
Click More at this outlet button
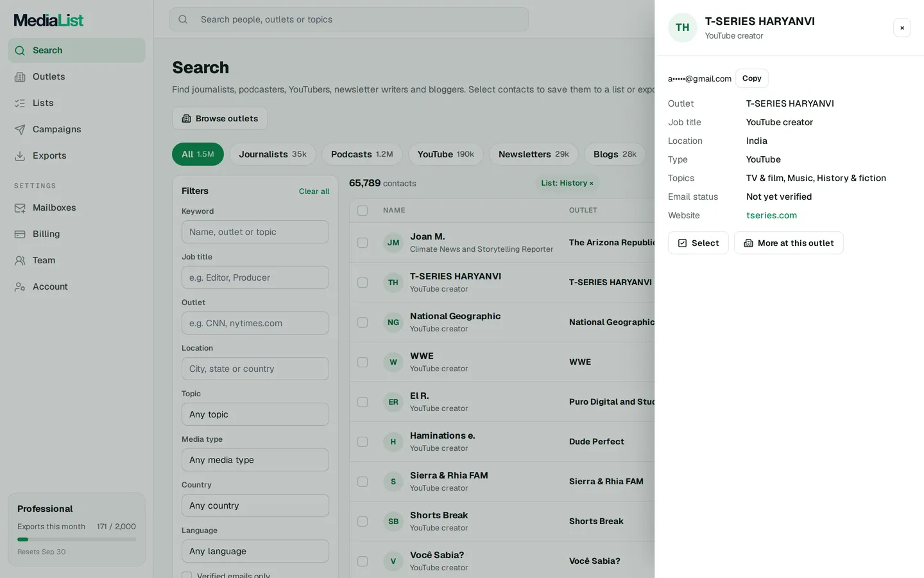point(789,243)
